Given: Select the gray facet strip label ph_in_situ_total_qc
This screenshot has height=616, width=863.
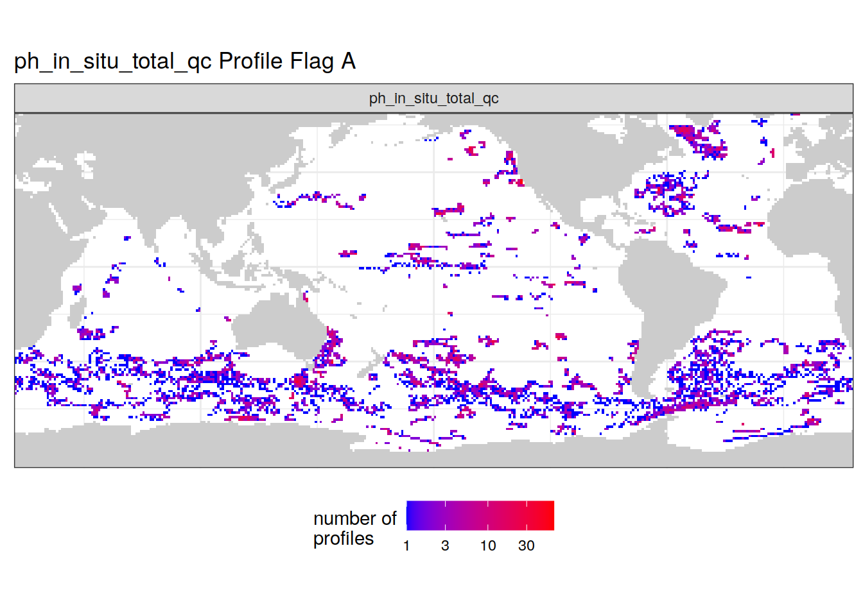Looking at the screenshot, I should click(x=433, y=98).
